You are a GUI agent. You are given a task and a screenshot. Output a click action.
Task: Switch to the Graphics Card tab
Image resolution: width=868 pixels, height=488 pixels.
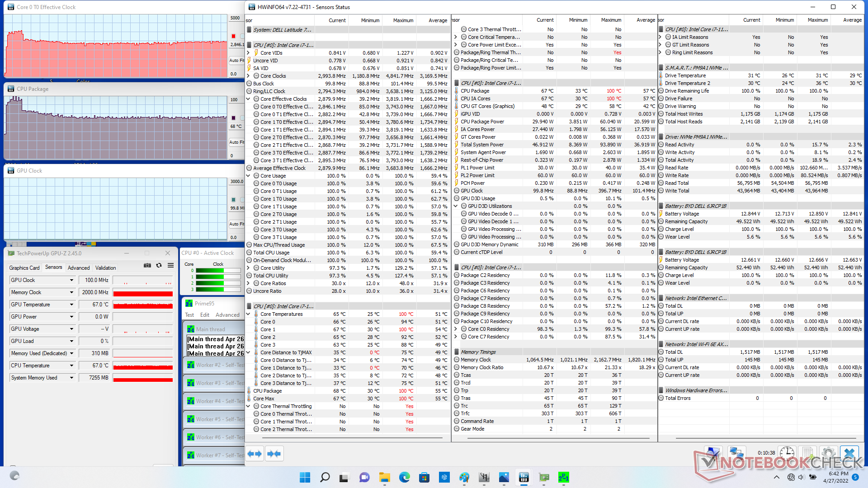tap(24, 268)
